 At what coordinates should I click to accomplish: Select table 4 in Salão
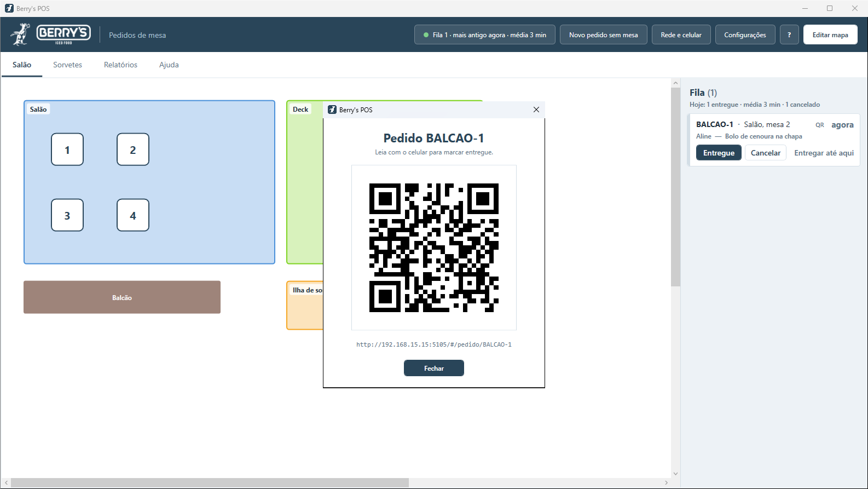tap(133, 215)
